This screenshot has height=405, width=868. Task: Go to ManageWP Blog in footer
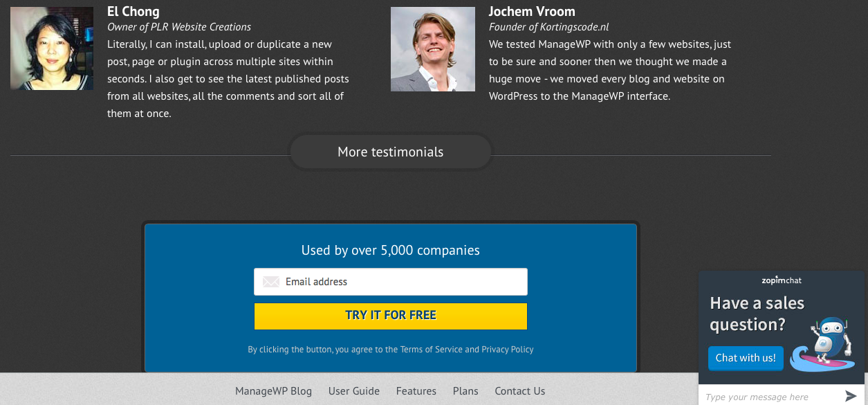273,391
